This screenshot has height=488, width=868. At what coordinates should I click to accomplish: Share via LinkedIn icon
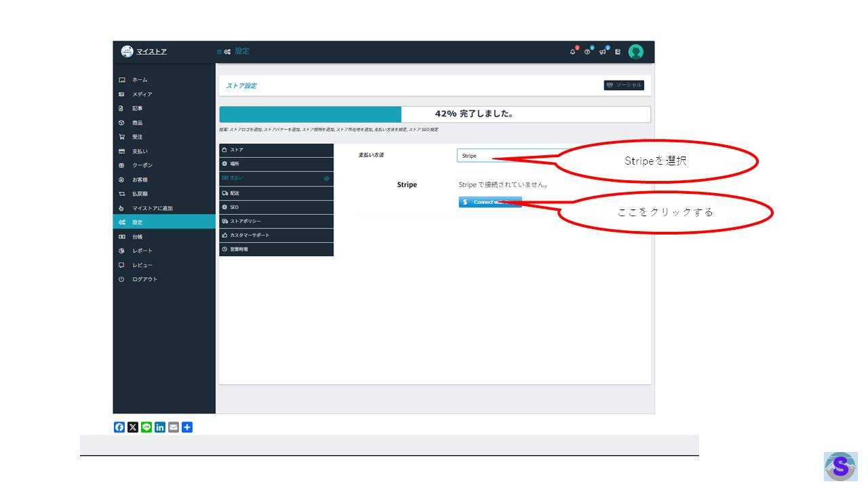tap(160, 427)
